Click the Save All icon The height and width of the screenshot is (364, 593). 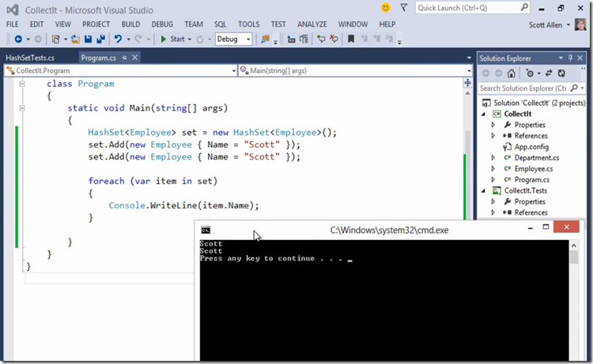pyautogui.click(x=100, y=39)
